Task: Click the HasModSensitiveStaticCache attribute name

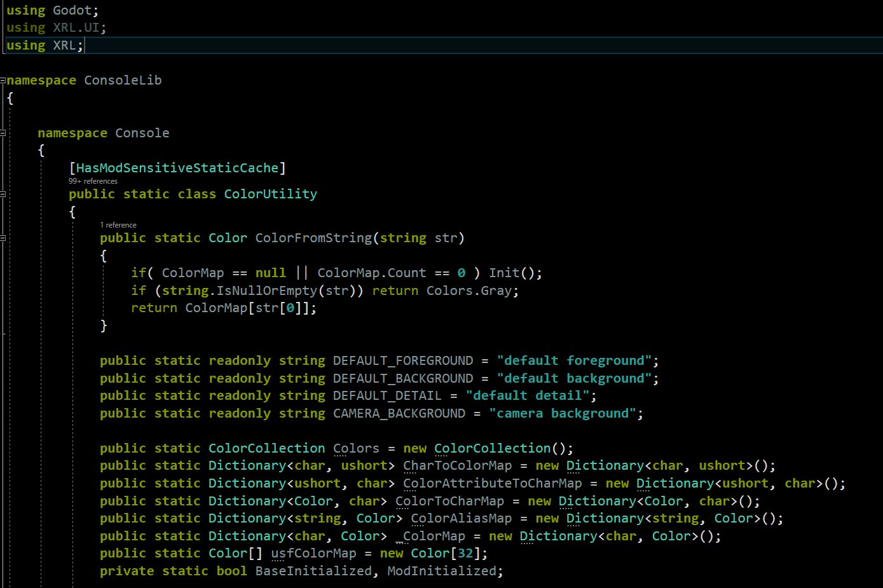Action: point(177,168)
